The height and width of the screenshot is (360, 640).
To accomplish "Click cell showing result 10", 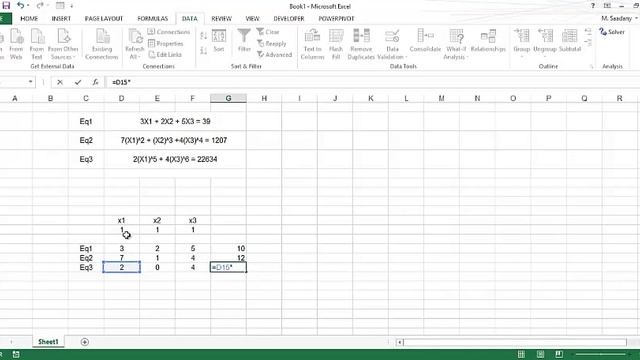I will 228,248.
